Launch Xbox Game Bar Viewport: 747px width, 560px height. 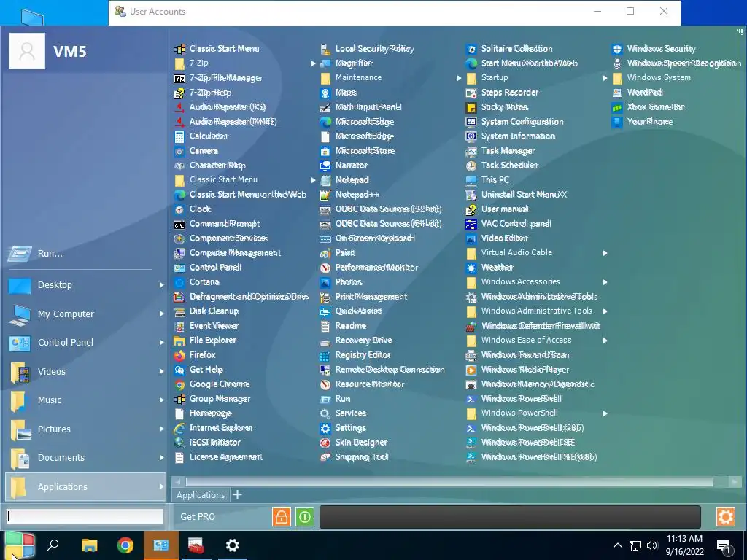649,107
